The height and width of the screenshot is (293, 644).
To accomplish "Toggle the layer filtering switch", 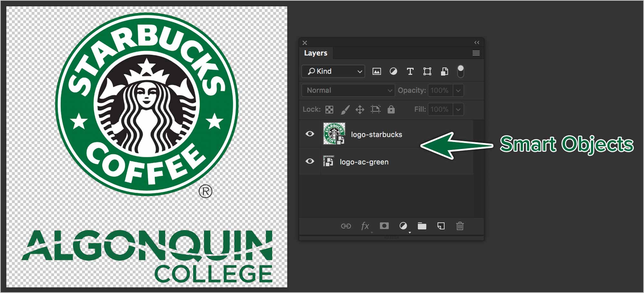I will (461, 71).
